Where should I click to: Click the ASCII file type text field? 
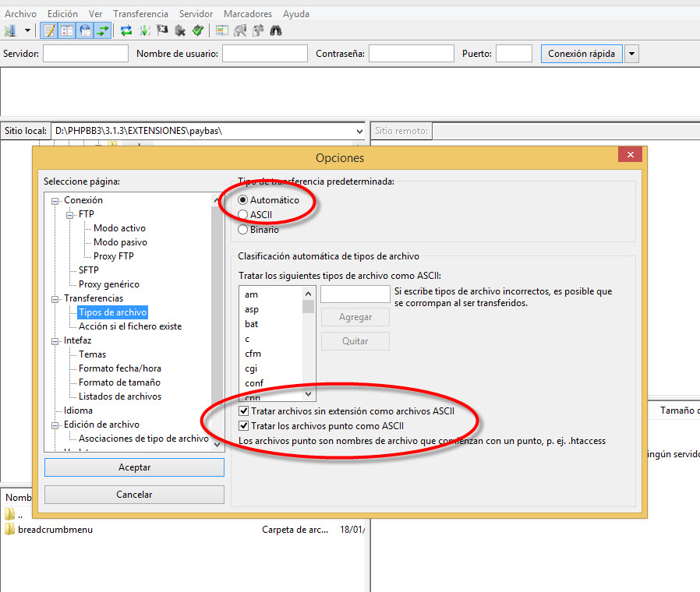[355, 294]
